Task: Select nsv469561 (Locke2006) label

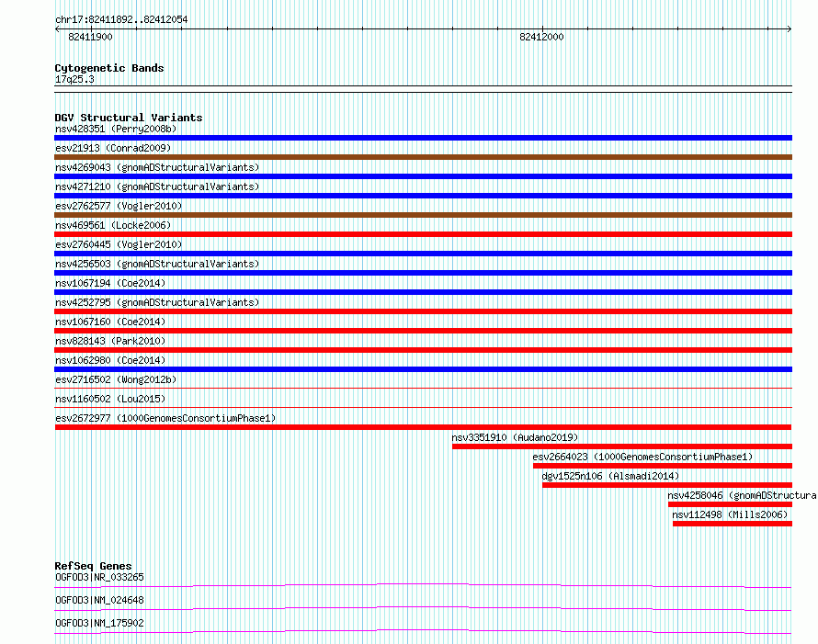Action: point(113,225)
